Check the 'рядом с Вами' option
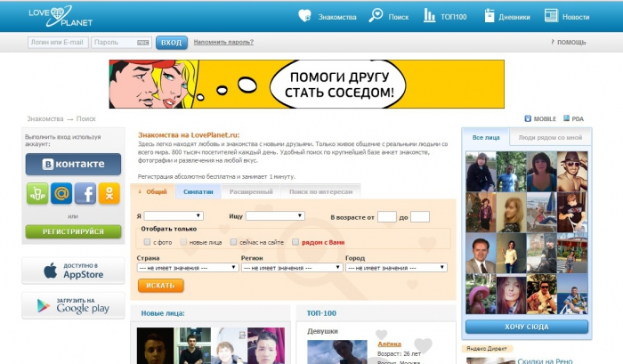The height and width of the screenshot is (364, 623). 295,242
